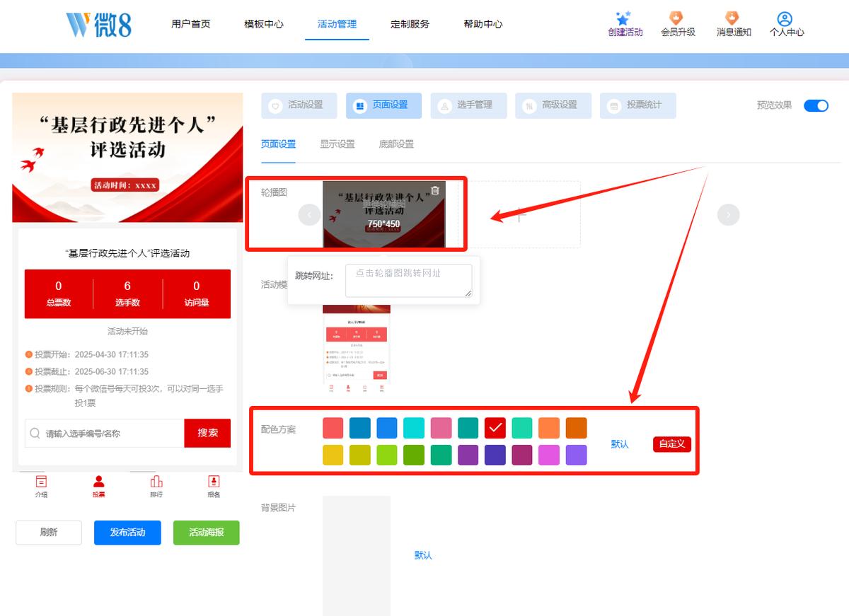Open 模板中心 in top navigation
This screenshot has height=616, width=849.
264,24
